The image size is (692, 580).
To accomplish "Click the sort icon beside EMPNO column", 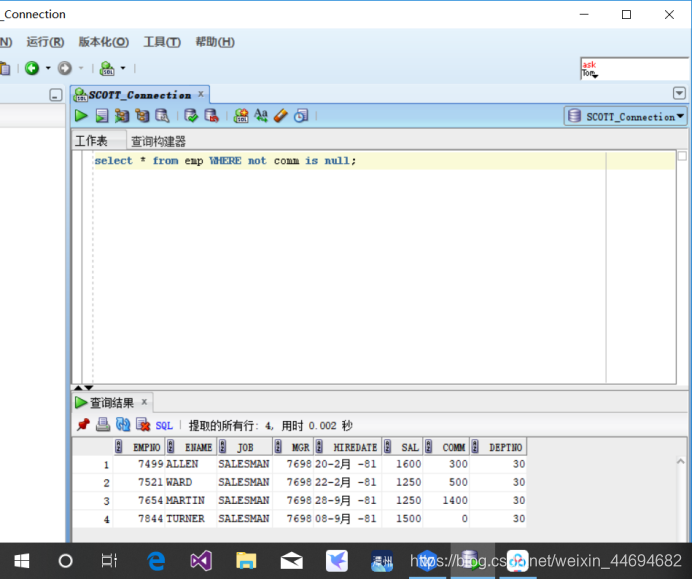I will [118, 447].
